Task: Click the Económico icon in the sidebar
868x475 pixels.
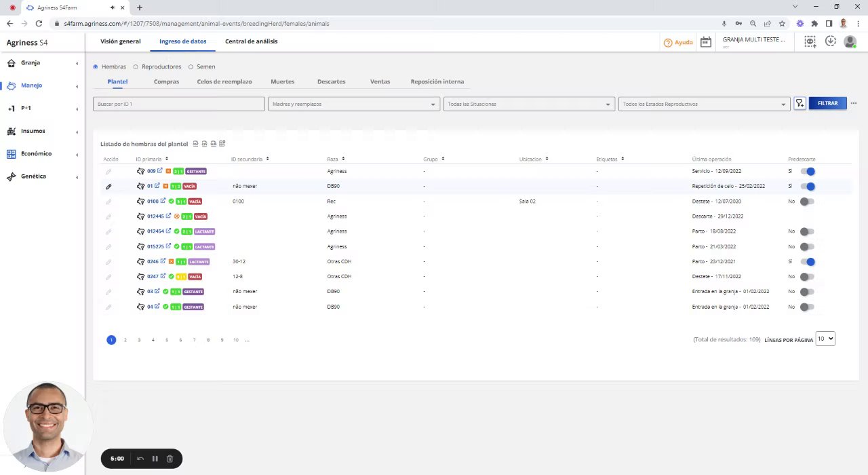Action: tap(12, 154)
